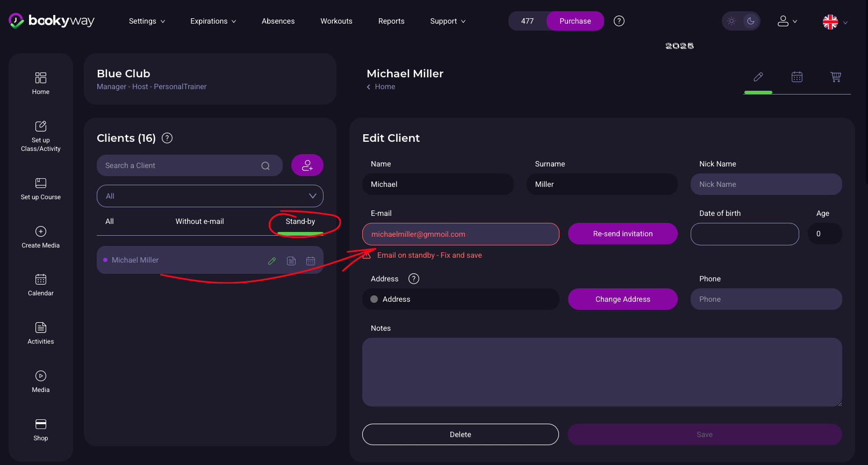
Task: Toggle the Address radio indicator
Action: 374,299
